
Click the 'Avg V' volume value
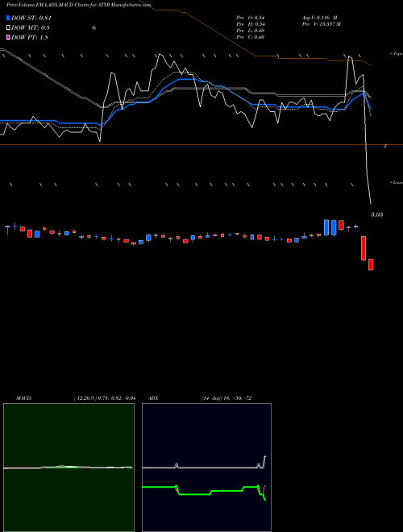320,17
